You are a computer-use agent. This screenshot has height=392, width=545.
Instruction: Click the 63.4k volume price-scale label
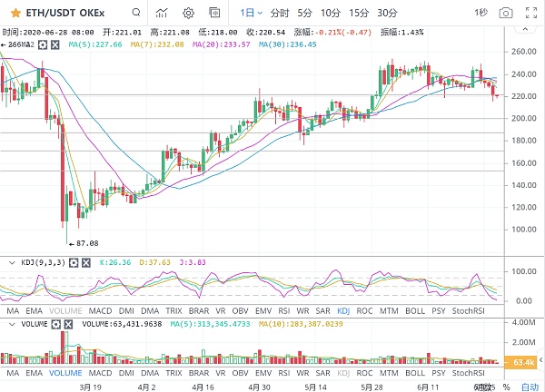click(524, 363)
